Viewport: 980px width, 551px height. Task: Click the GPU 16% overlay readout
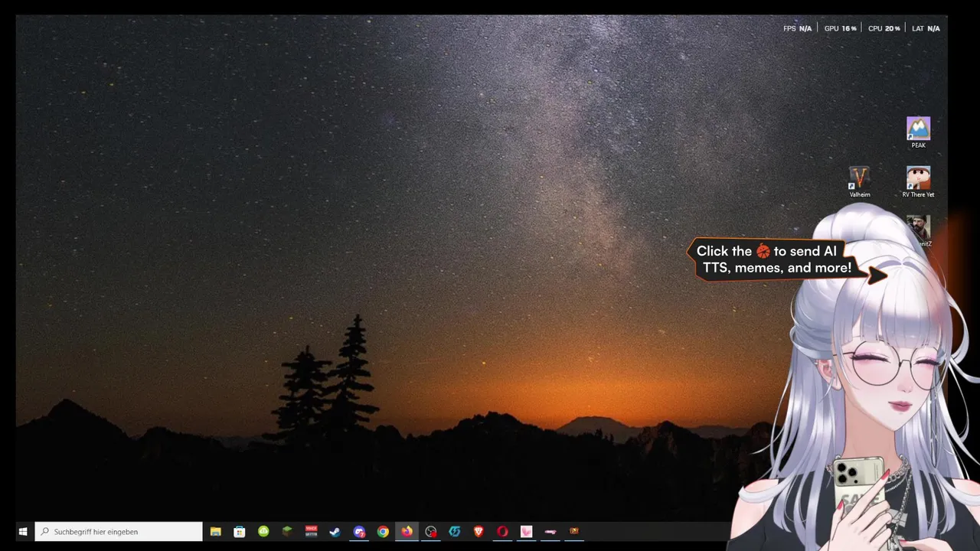tap(840, 28)
